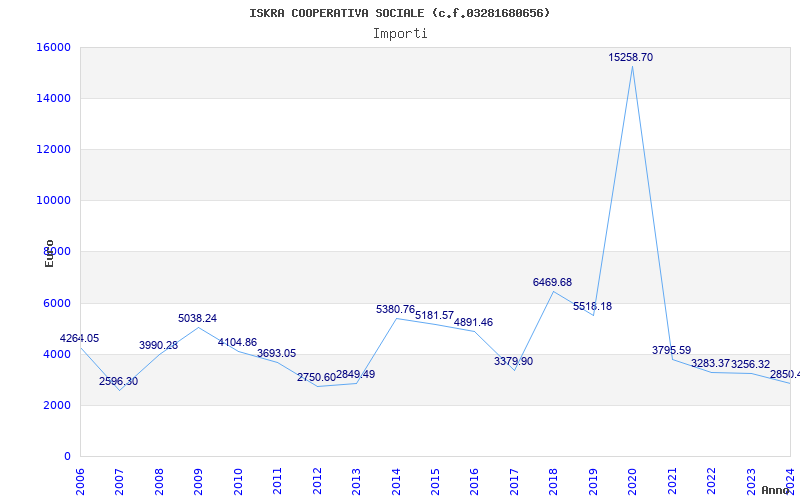Click the 2012 x-axis year label
The width and height of the screenshot is (800, 500).
pos(317,482)
